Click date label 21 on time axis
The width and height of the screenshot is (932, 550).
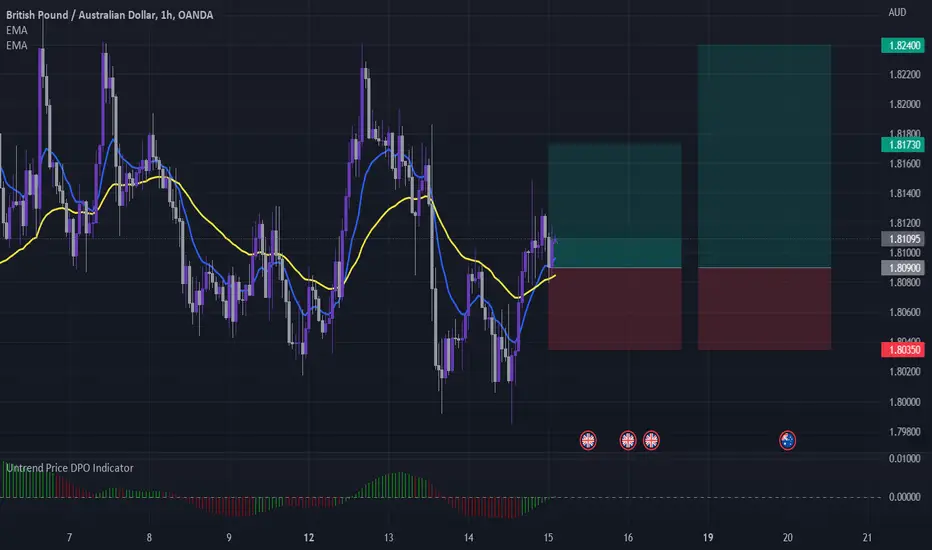tap(867, 538)
